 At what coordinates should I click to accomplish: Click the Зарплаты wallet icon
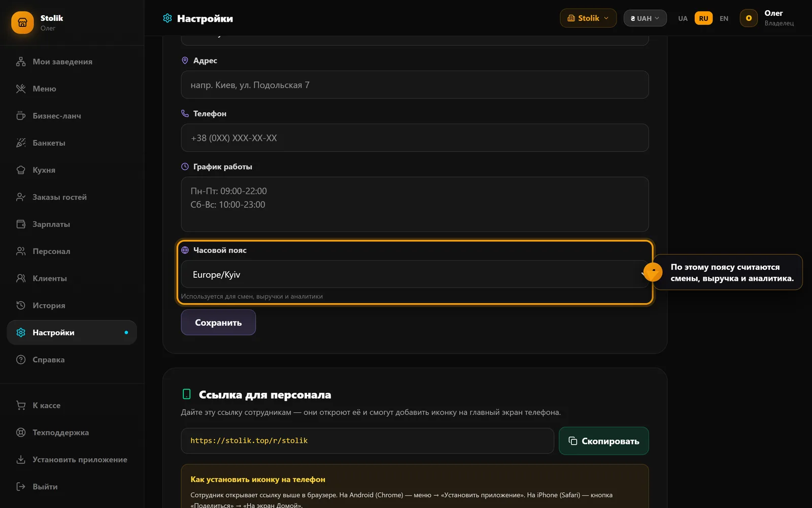(x=21, y=224)
